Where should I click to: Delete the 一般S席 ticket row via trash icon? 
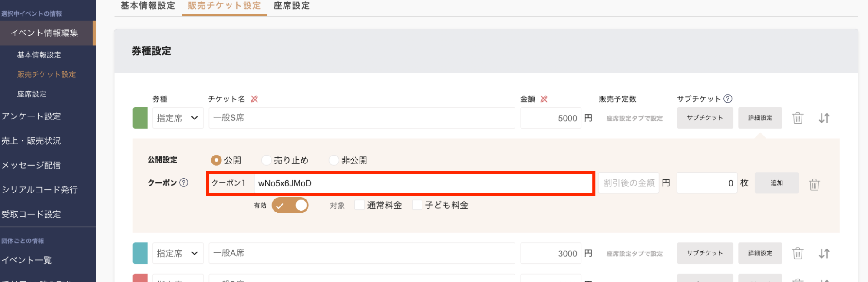pyautogui.click(x=798, y=118)
